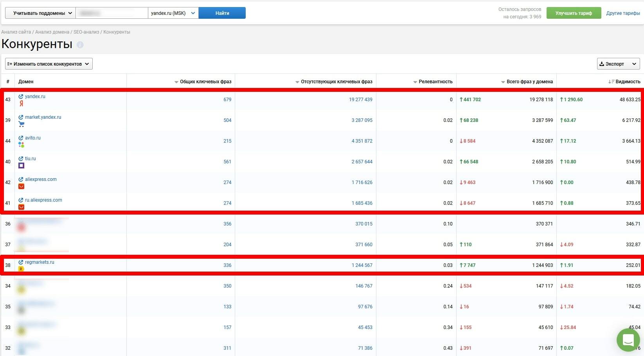Click the purple favicon under tiu.ru
This screenshot has height=356, width=644.
[21, 166]
